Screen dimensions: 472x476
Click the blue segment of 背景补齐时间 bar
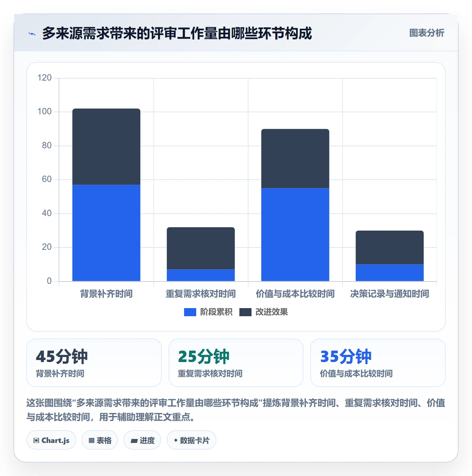(106, 233)
